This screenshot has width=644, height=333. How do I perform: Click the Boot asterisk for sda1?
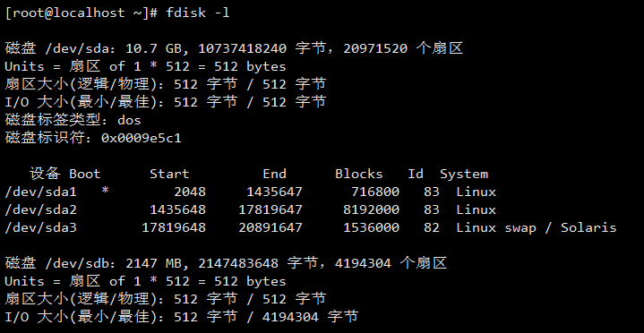105,191
